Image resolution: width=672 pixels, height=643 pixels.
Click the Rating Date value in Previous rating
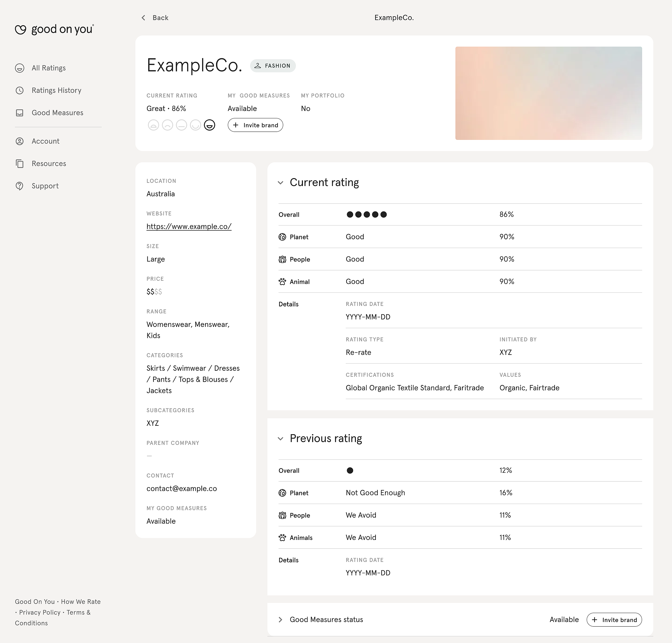click(x=368, y=573)
